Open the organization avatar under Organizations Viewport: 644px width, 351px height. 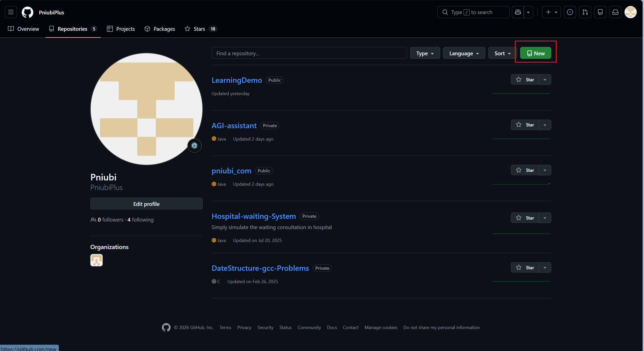[x=97, y=260]
